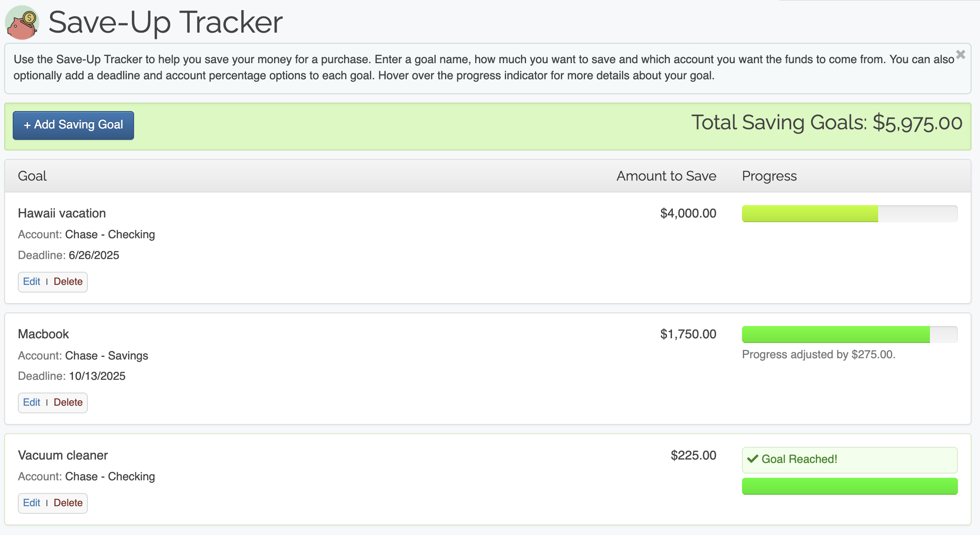This screenshot has height=535, width=980.
Task: Click the Goal Reached checkmark icon
Action: coord(753,459)
